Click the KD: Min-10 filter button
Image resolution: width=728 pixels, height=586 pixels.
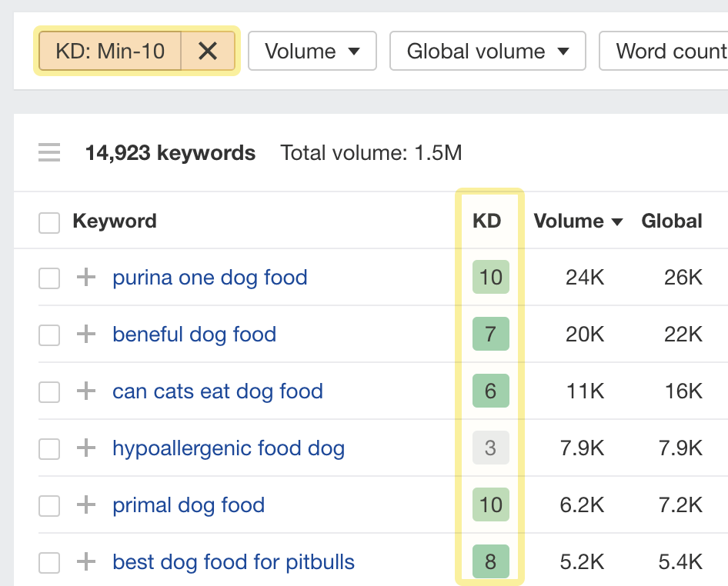[x=110, y=52]
